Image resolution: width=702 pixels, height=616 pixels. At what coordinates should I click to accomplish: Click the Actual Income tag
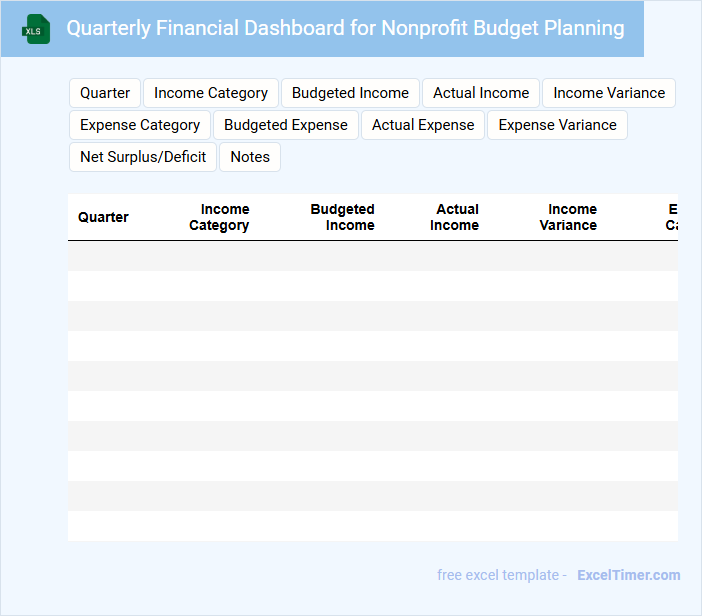click(x=481, y=93)
